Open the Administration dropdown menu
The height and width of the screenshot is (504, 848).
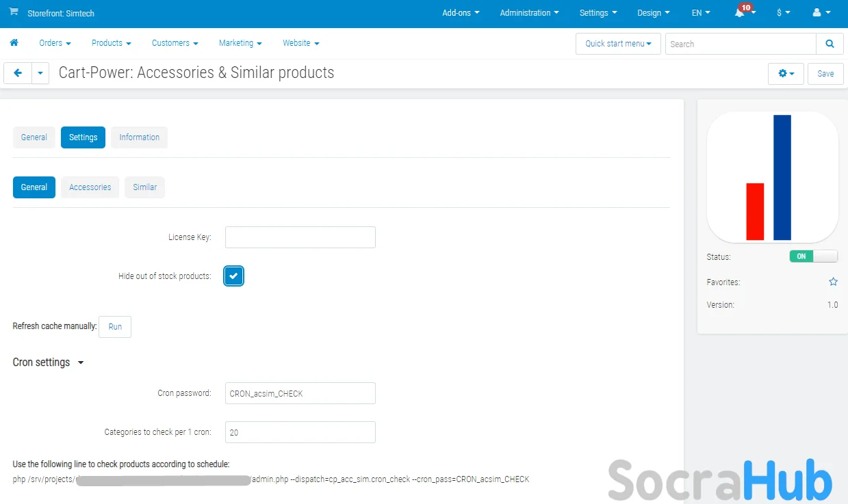pos(529,13)
